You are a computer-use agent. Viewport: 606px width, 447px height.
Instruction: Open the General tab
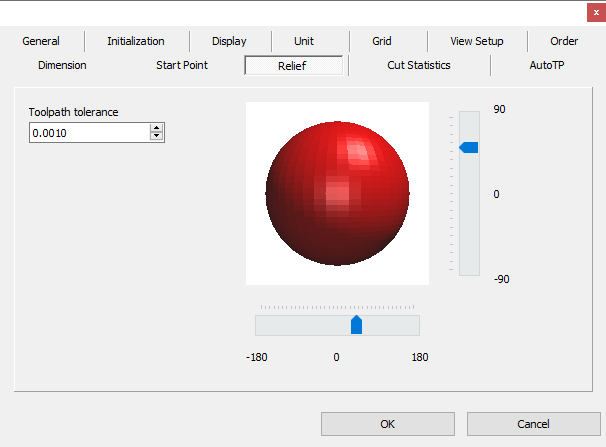[41, 41]
